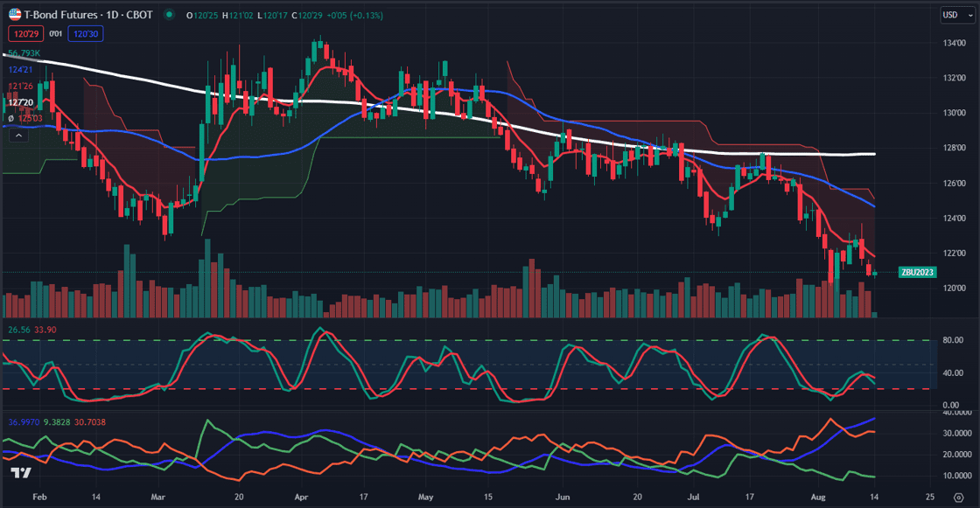Click the high price H121'02
980x508 pixels.
[237, 15]
